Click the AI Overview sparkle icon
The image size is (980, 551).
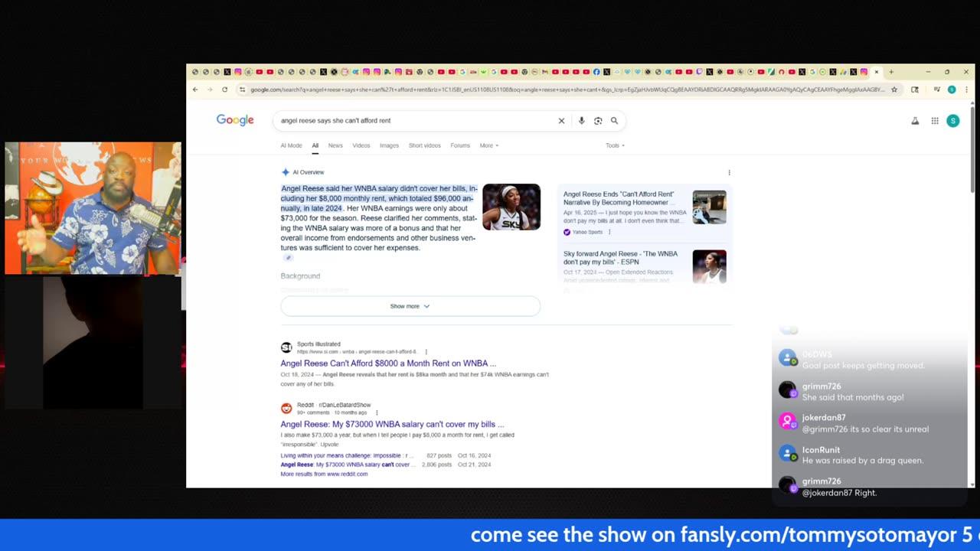pos(285,172)
